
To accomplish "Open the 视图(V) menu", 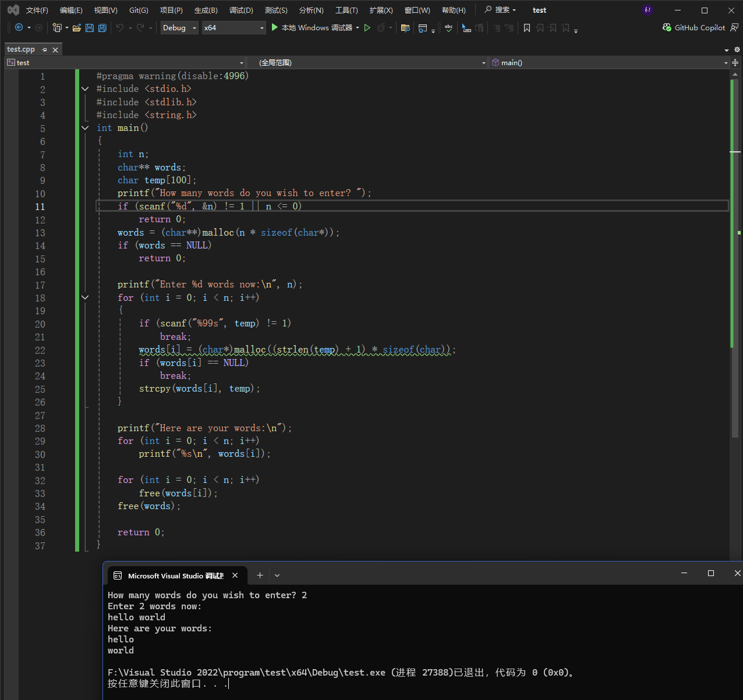I will pyautogui.click(x=106, y=10).
